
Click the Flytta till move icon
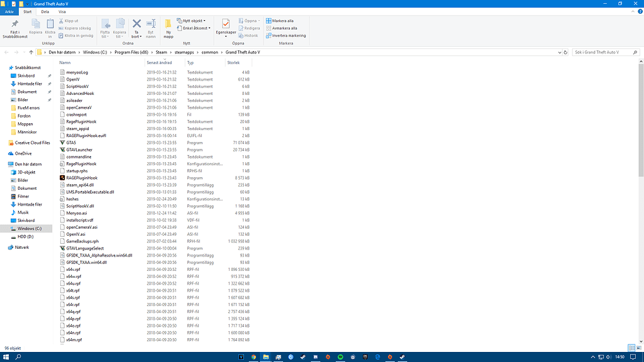click(106, 24)
